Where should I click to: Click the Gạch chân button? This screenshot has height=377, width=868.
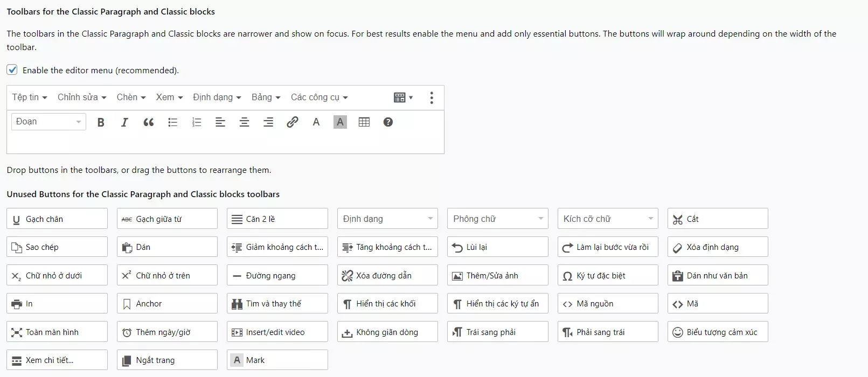(57, 219)
